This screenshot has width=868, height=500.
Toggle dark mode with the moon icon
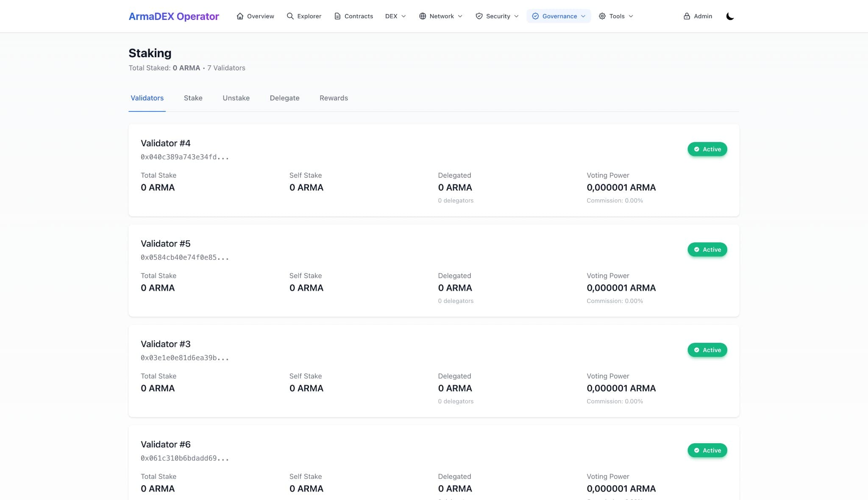point(730,16)
